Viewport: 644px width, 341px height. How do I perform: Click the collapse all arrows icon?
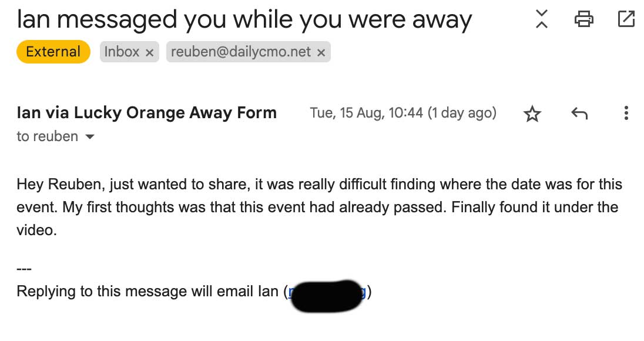tap(542, 19)
